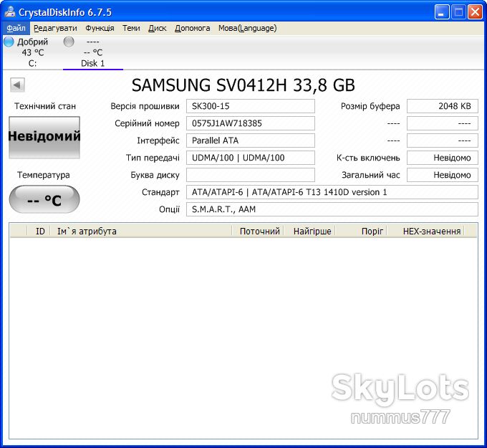Open the Диск menu

(x=157, y=28)
